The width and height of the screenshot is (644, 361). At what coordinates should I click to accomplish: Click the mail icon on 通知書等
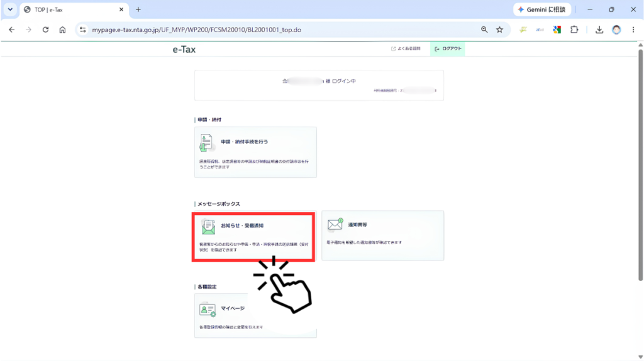pos(335,225)
